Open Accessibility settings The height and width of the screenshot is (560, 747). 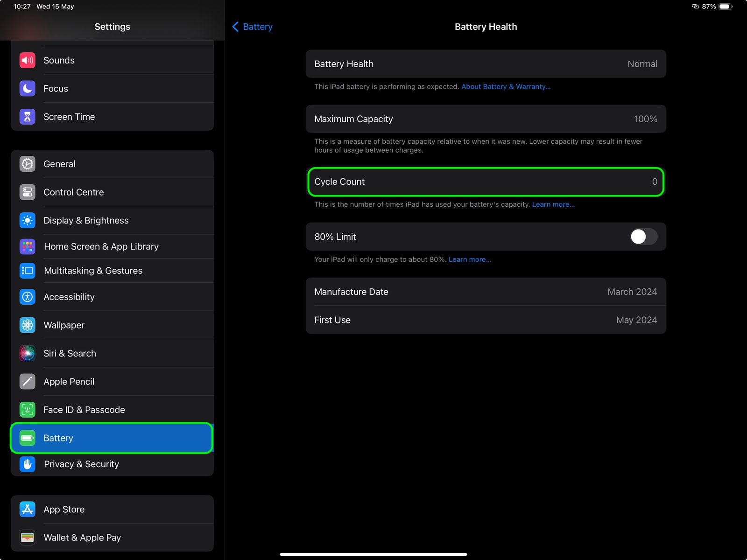coord(69,297)
